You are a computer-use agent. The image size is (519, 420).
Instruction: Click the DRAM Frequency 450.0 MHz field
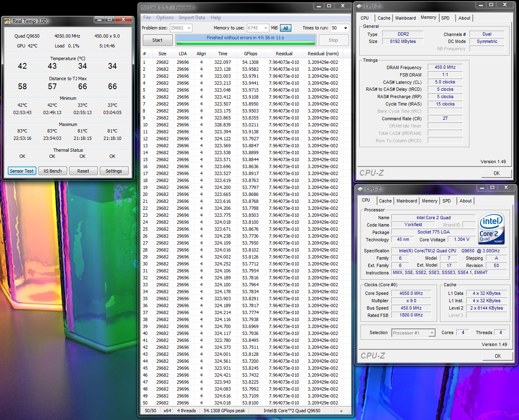pos(445,67)
